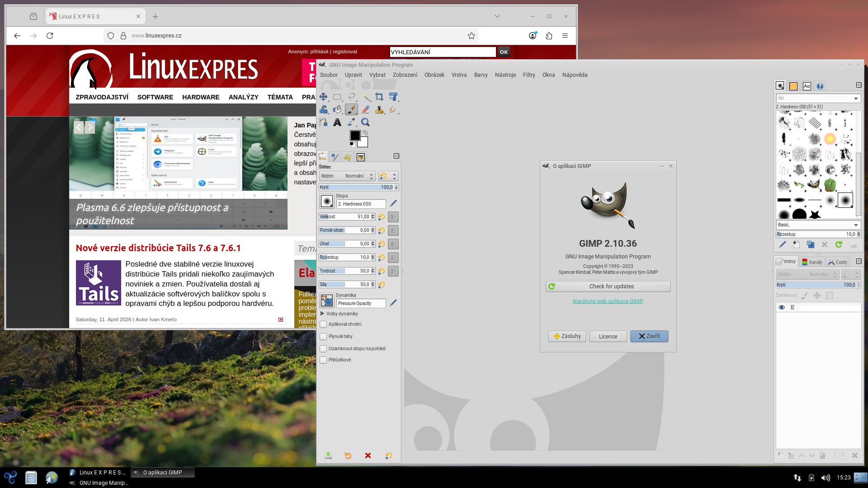Open the brush filter dropdown arrow

[x=856, y=99]
